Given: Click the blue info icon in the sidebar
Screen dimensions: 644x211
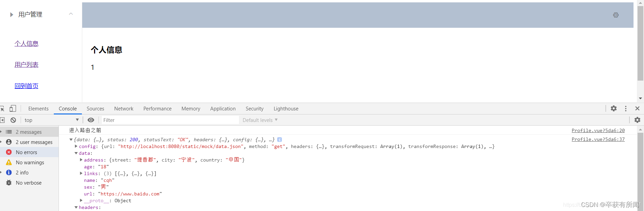Looking at the screenshot, I should point(9,172).
